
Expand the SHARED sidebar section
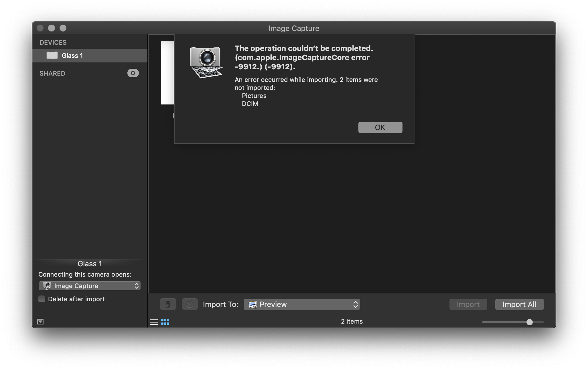52,73
